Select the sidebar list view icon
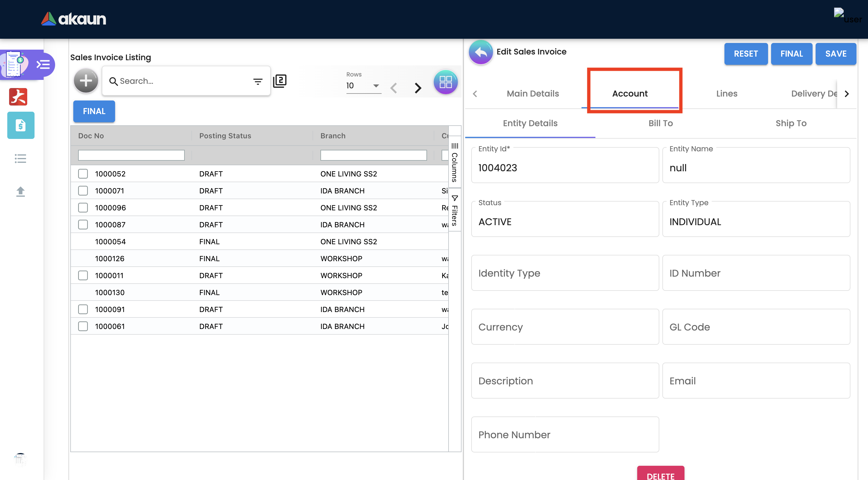The width and height of the screenshot is (868, 480). 21,159
